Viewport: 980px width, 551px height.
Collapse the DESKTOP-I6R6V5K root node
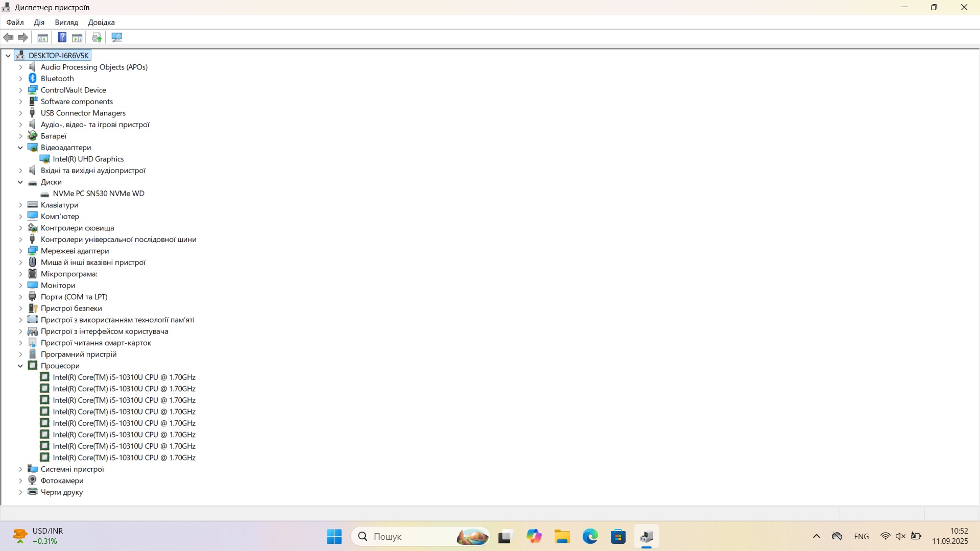pos(8,56)
